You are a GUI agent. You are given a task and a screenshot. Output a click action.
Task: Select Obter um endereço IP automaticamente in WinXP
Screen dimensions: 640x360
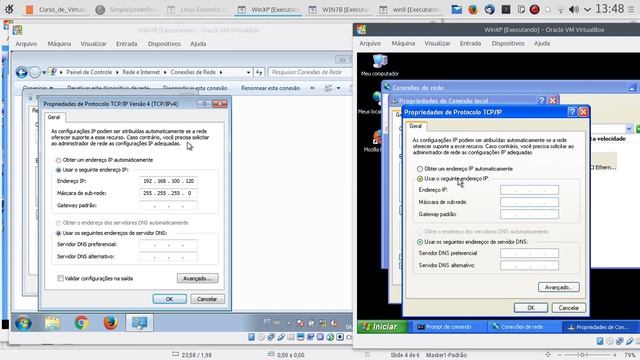pos(420,169)
